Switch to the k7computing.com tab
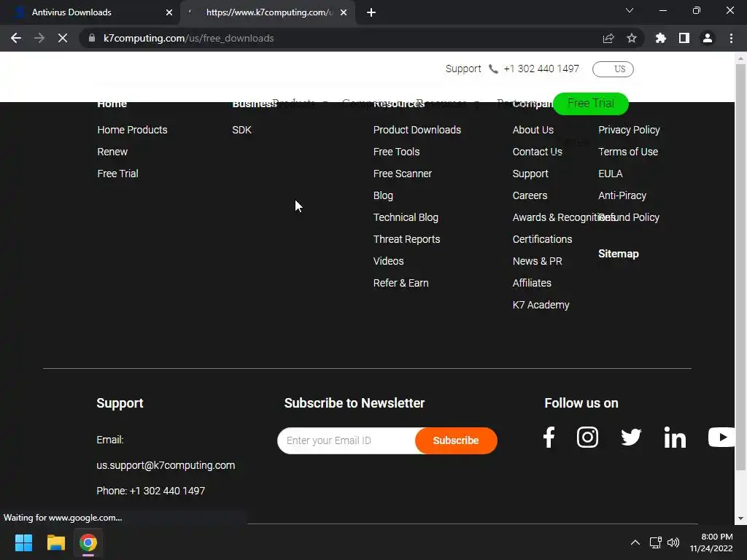747x560 pixels. [267, 12]
